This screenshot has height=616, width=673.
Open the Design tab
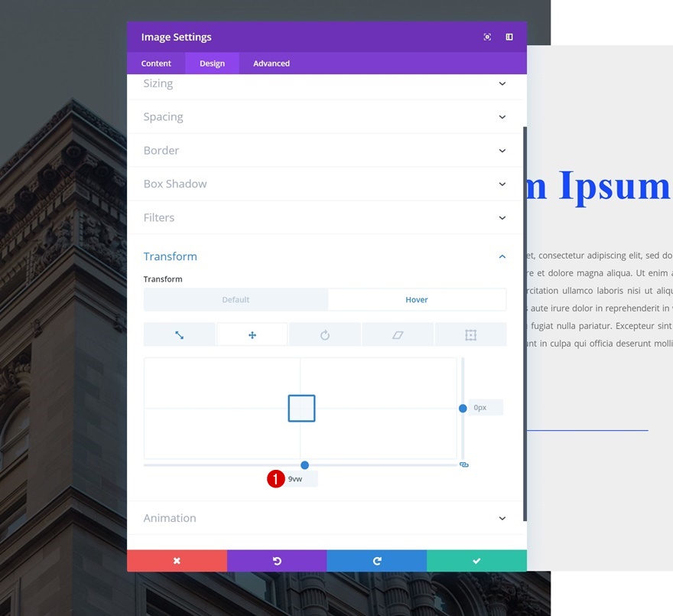(x=212, y=64)
